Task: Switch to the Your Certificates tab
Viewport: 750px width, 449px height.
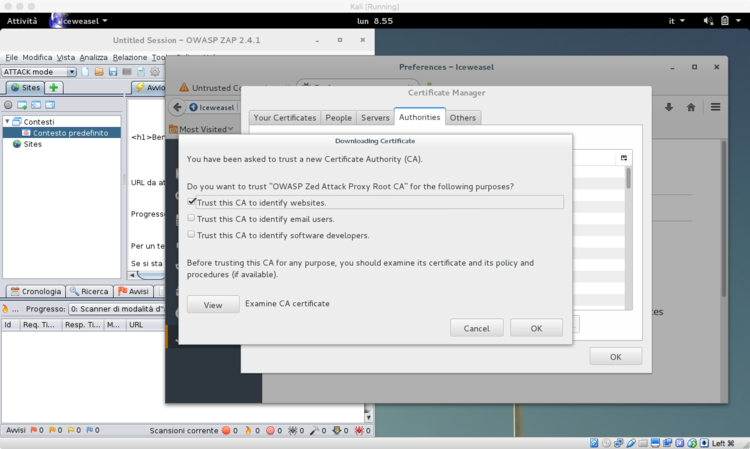Action: point(285,117)
